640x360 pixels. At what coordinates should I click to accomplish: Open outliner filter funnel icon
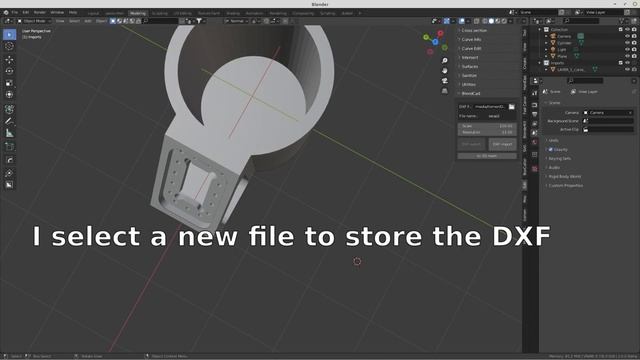tap(622, 20)
